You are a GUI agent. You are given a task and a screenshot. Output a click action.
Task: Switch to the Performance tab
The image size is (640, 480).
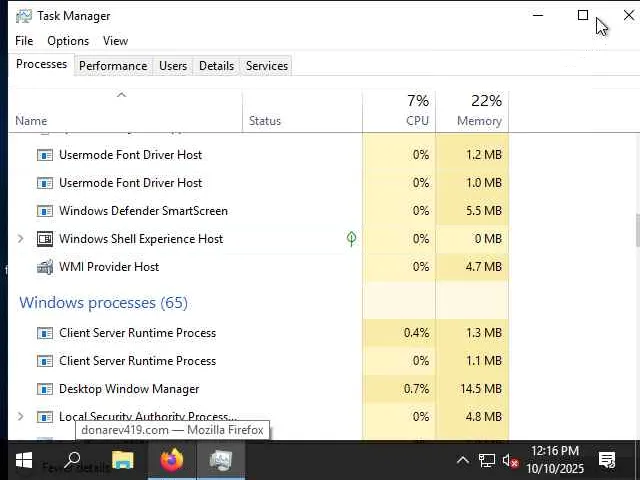(113, 66)
